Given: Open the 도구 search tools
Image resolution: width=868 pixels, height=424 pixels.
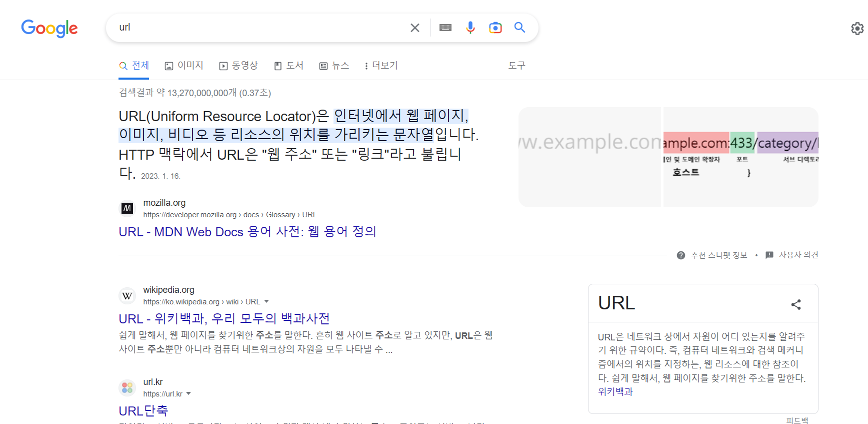Looking at the screenshot, I should click(x=517, y=66).
